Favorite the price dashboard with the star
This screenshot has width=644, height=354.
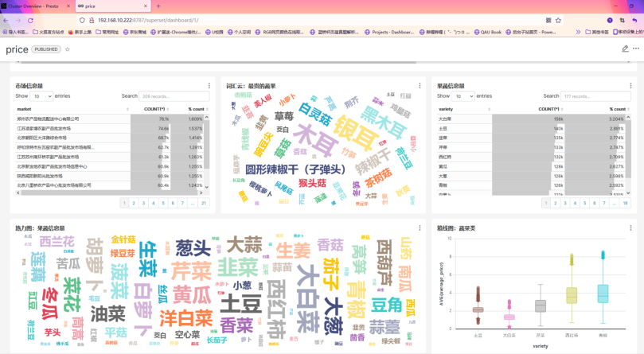tap(68, 49)
